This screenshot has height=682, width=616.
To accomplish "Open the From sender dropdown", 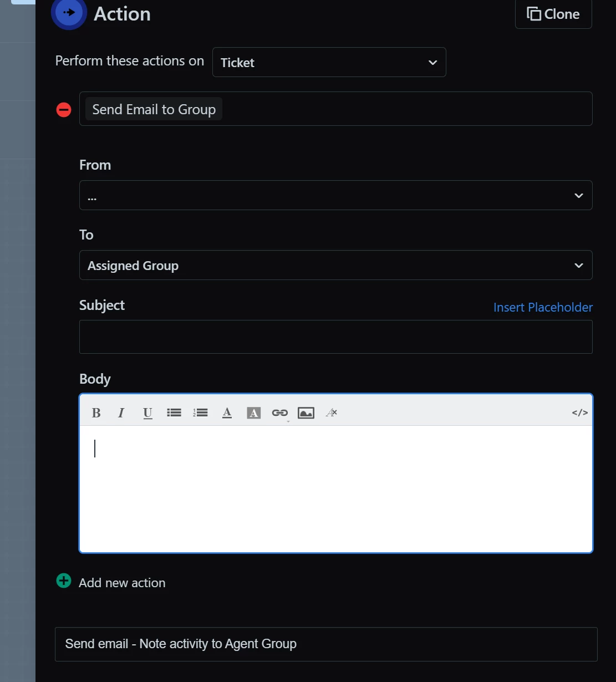I will (x=336, y=195).
